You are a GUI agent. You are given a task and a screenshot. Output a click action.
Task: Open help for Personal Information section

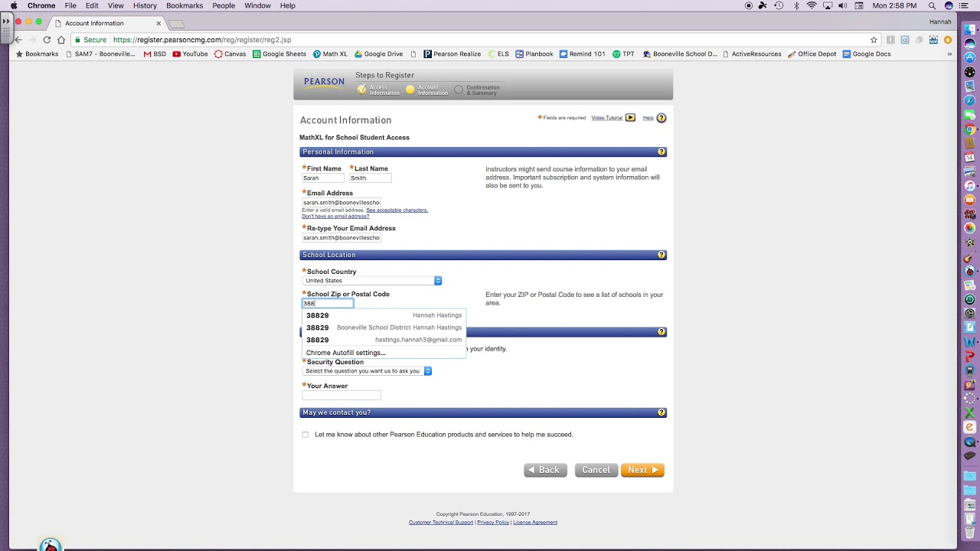pyautogui.click(x=661, y=152)
